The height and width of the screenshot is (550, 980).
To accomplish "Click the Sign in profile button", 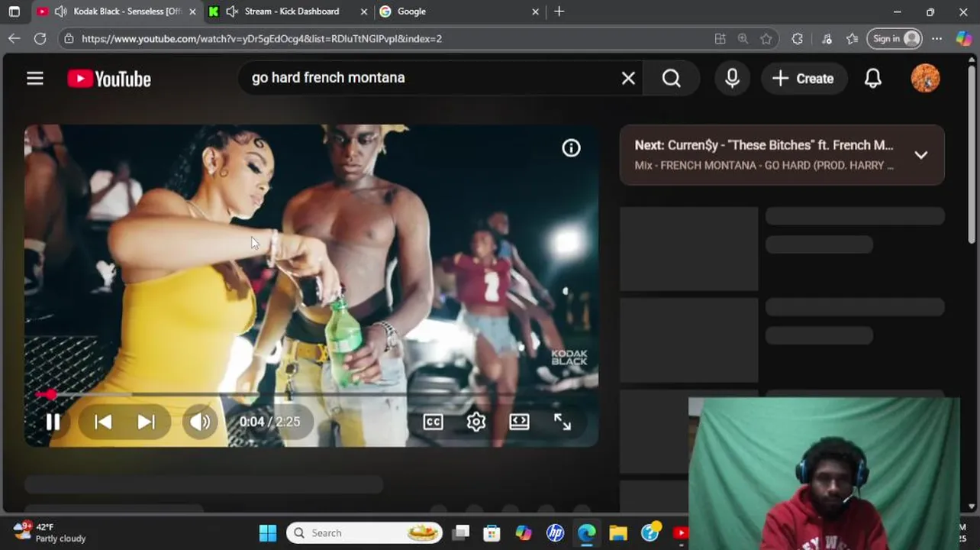I will point(895,38).
